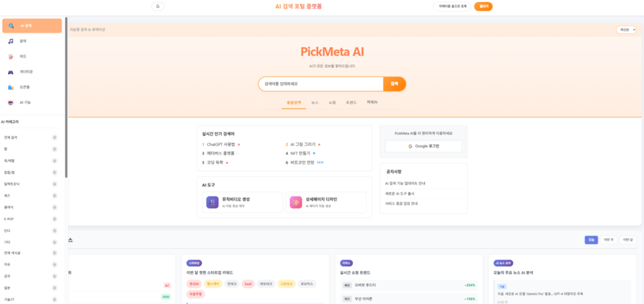This screenshot has height=304, width=644.
Task: Click the 헬스케어 keyword tag
Action: (x=213, y=284)
